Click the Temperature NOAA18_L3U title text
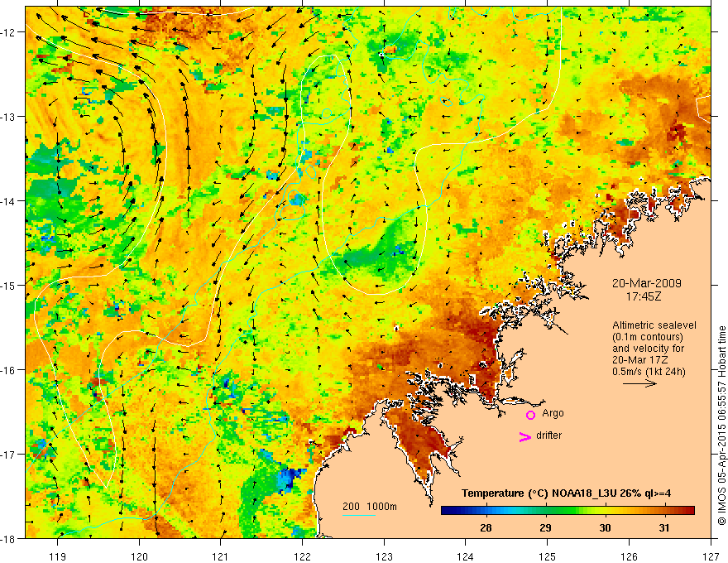 pyautogui.click(x=566, y=493)
